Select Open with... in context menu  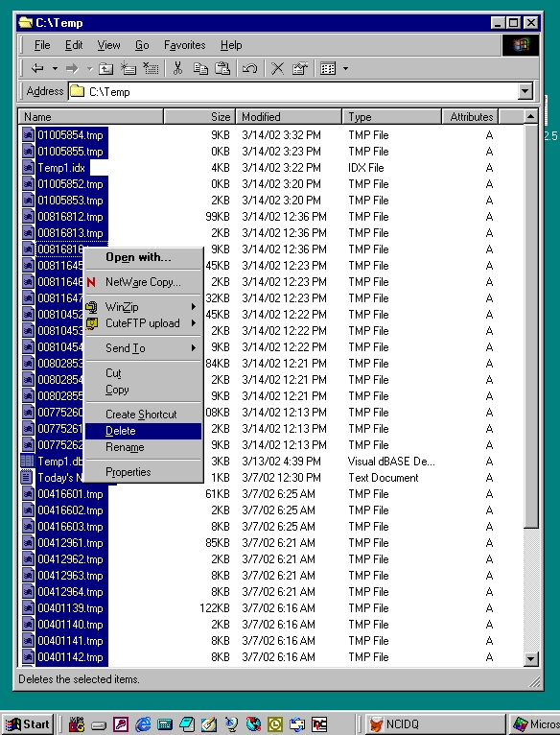(x=144, y=257)
